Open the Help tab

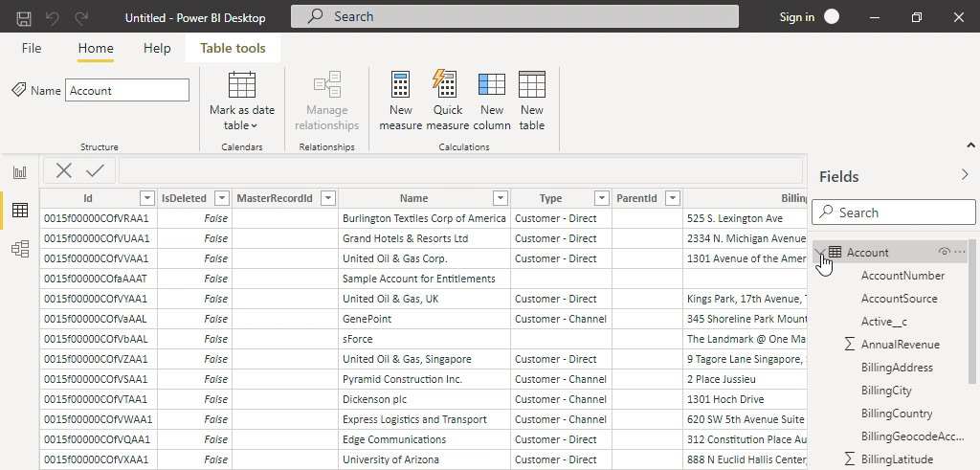coord(157,48)
